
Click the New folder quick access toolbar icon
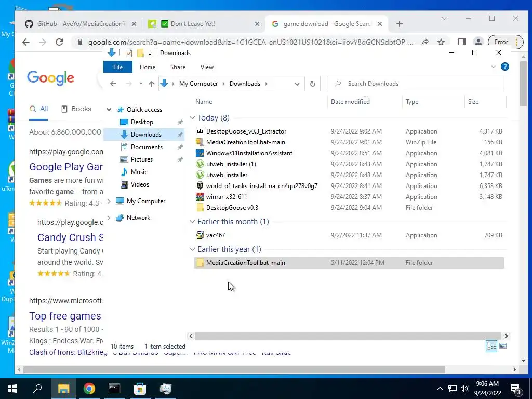tap(140, 53)
